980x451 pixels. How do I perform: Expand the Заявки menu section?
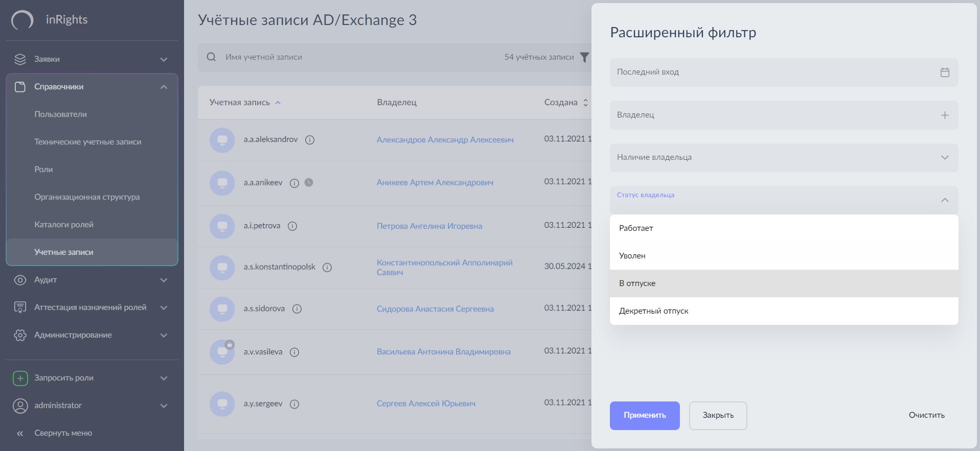coord(164,59)
